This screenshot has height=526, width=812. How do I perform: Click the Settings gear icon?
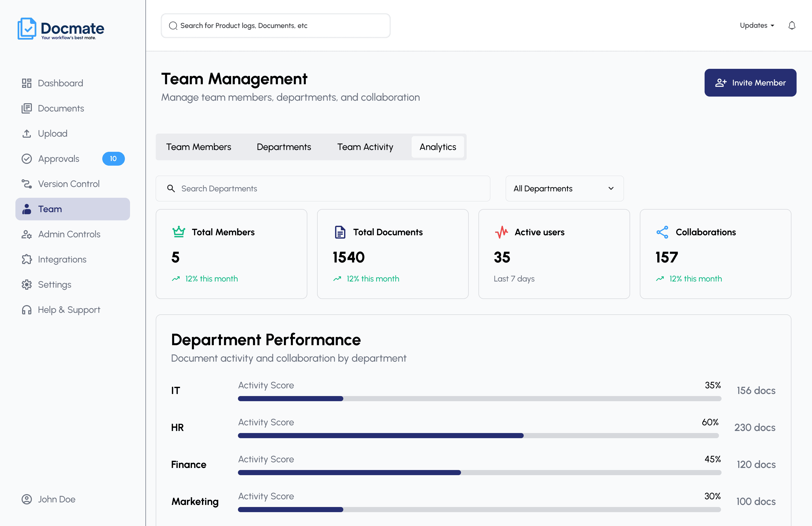pos(27,285)
